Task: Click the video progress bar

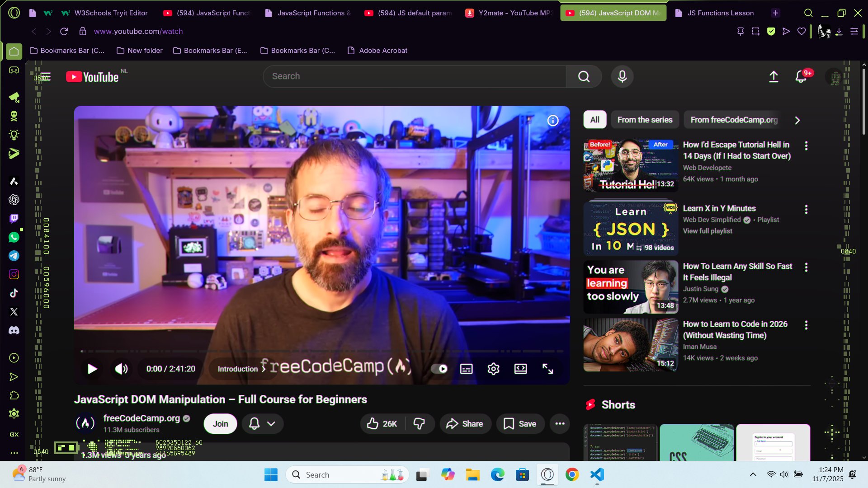Action: point(322,351)
